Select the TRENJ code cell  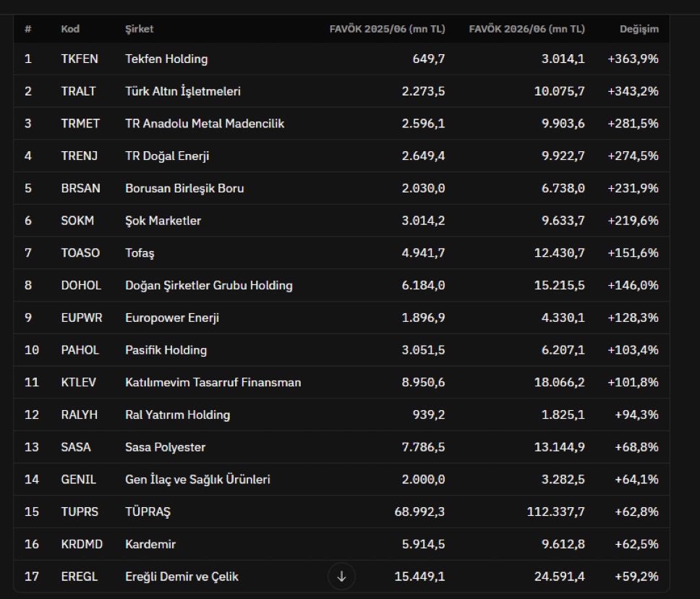click(80, 156)
